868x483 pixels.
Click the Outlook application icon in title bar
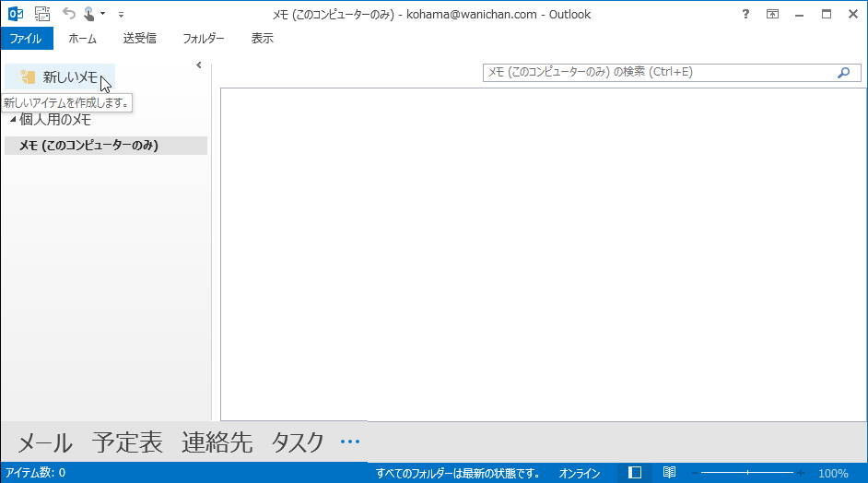click(16, 14)
